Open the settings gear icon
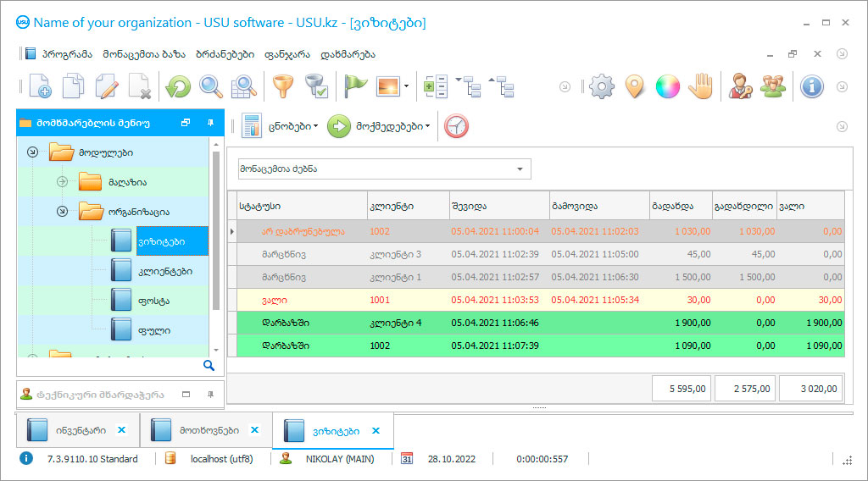Viewport: 868px width, 481px height. click(602, 86)
